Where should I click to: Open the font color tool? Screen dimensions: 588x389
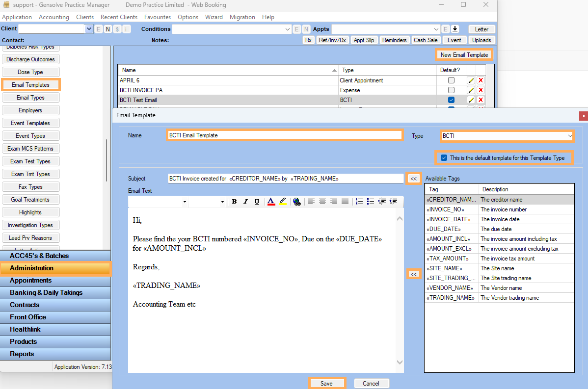pyautogui.click(x=271, y=201)
